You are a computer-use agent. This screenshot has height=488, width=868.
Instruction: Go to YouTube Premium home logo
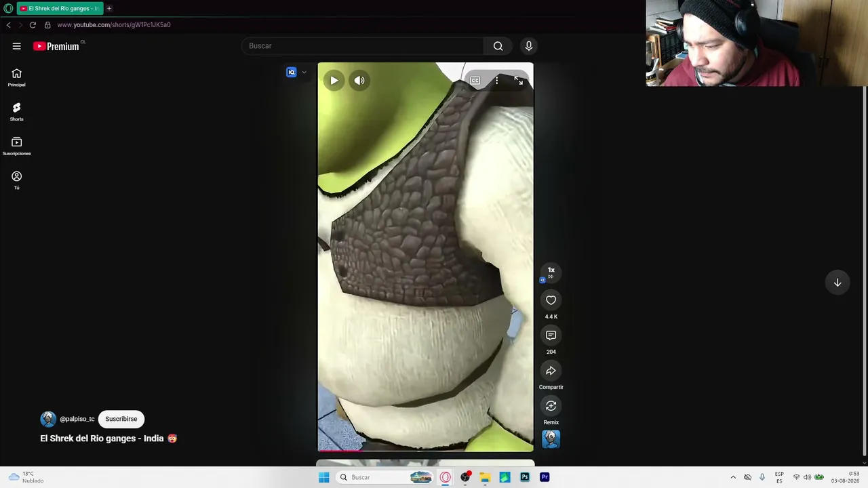(x=56, y=46)
